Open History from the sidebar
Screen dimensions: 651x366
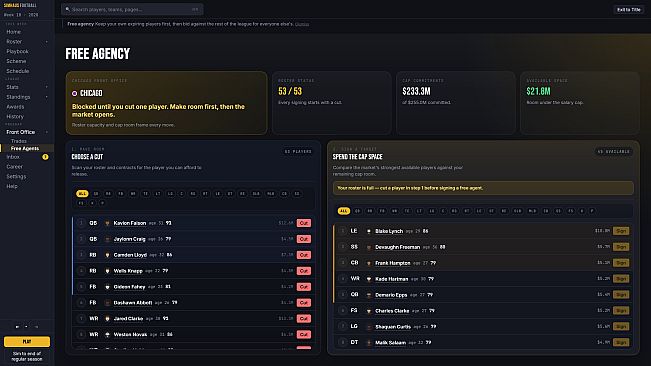pos(15,117)
